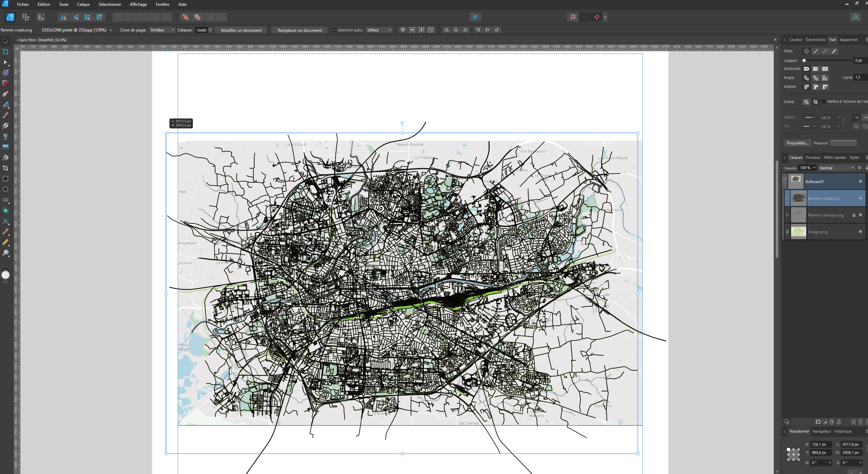Open the Normal blend mode dropdown
The width and height of the screenshot is (868, 474).
(x=836, y=168)
